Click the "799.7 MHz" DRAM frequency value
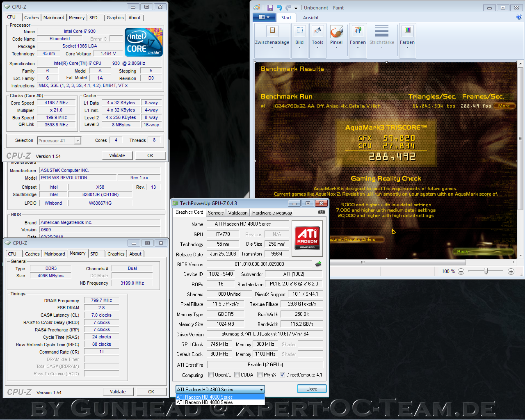Viewport: 525px width, 420px height. pyautogui.click(x=101, y=300)
